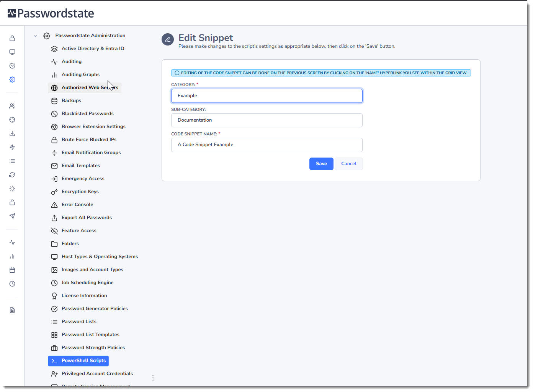Image resolution: width=533 pixels, height=392 pixels.
Task: Select Password Strength Policies
Action: click(93, 348)
